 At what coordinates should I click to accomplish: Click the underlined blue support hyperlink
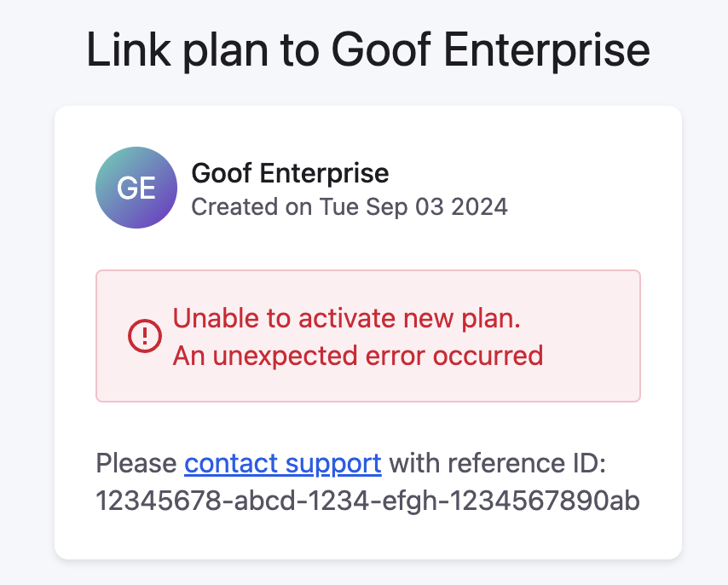282,463
